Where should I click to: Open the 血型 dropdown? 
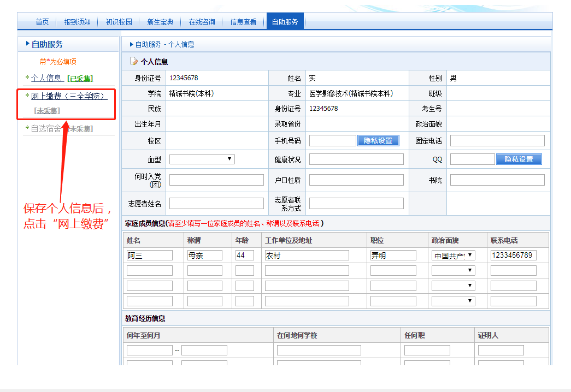point(202,159)
